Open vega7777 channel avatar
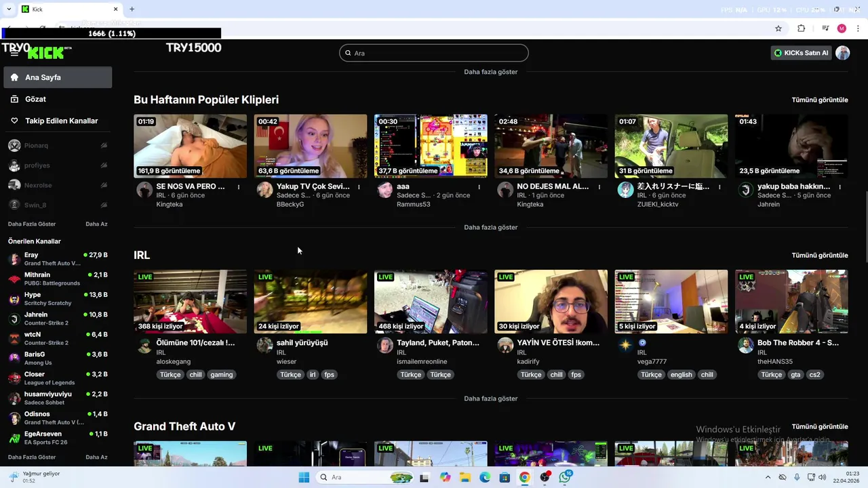The image size is (868, 488). click(x=625, y=346)
